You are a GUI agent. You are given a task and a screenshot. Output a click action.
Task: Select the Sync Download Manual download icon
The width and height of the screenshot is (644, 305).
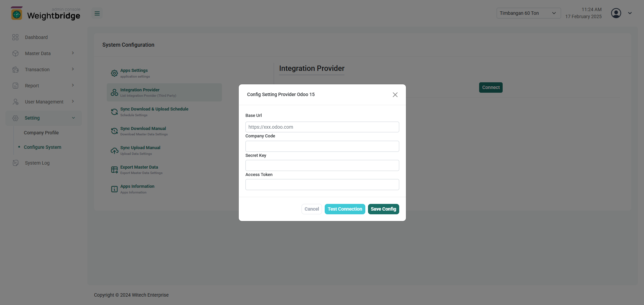(x=114, y=131)
